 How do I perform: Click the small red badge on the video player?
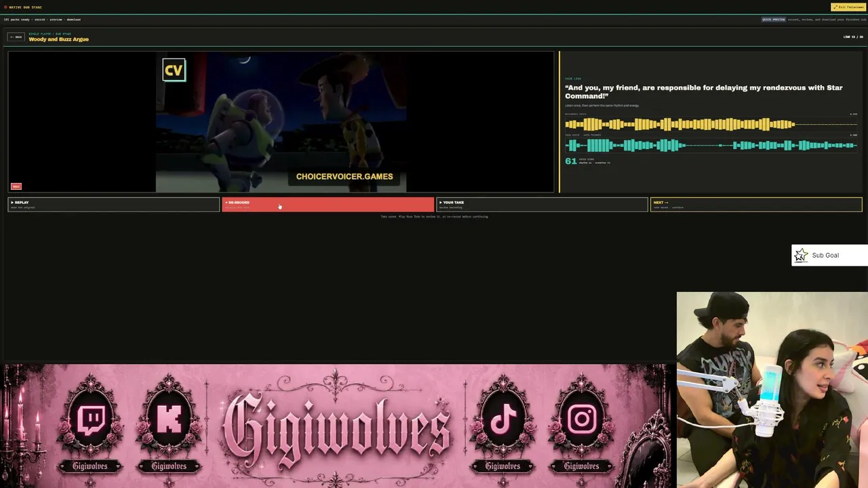pos(16,186)
